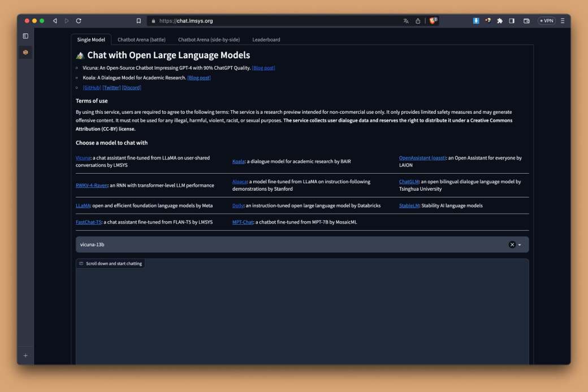This screenshot has width=588, height=392.
Task: Open the vicuna-13b model dropdown field
Action: coord(302,244)
